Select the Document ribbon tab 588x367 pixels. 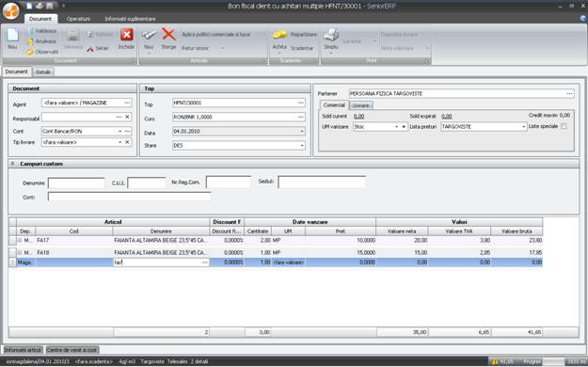(x=40, y=19)
